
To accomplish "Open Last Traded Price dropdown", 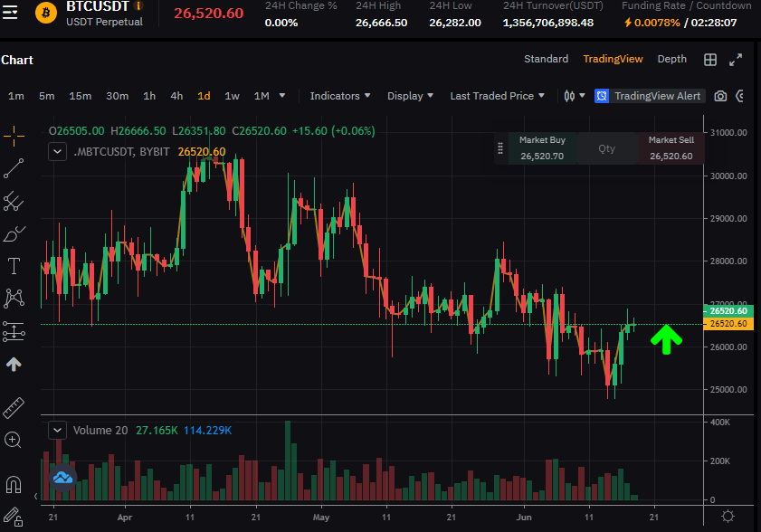I will (x=497, y=96).
